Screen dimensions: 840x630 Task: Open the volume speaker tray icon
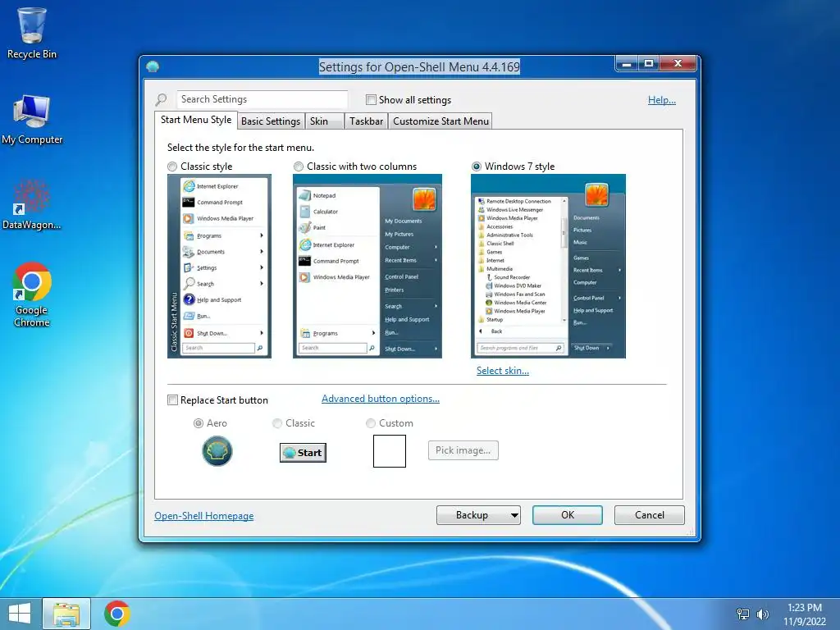tap(762, 614)
